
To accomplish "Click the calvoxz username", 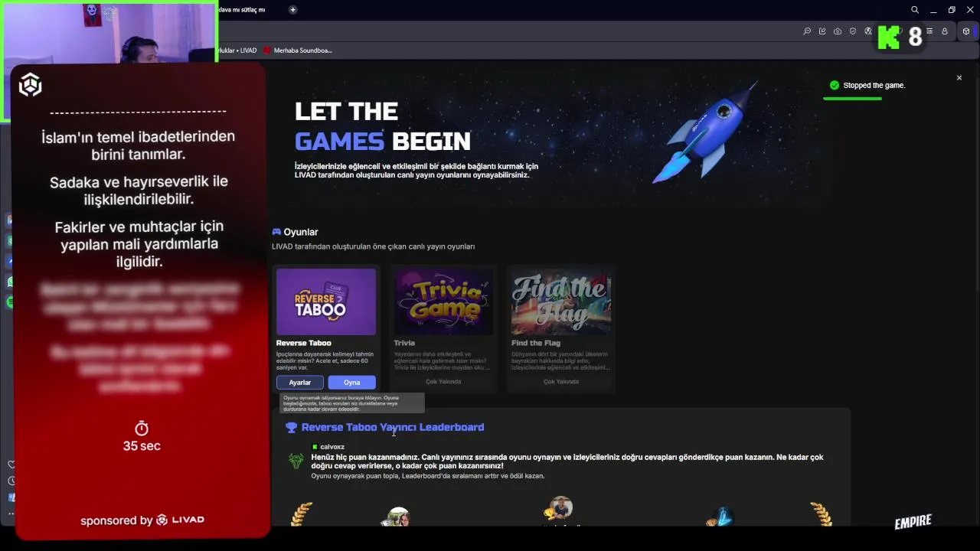I will coord(332,447).
